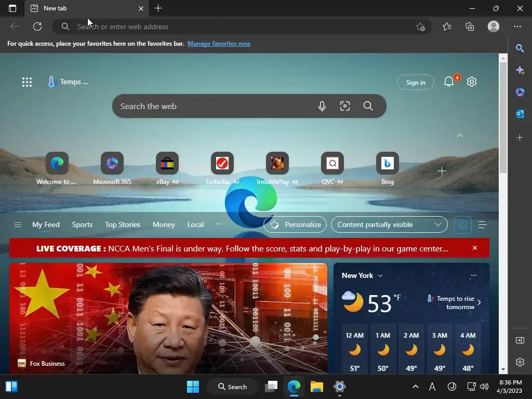Open the sidebar Microsoft 365 icon
The width and height of the screenshot is (532, 399).
tap(520, 92)
